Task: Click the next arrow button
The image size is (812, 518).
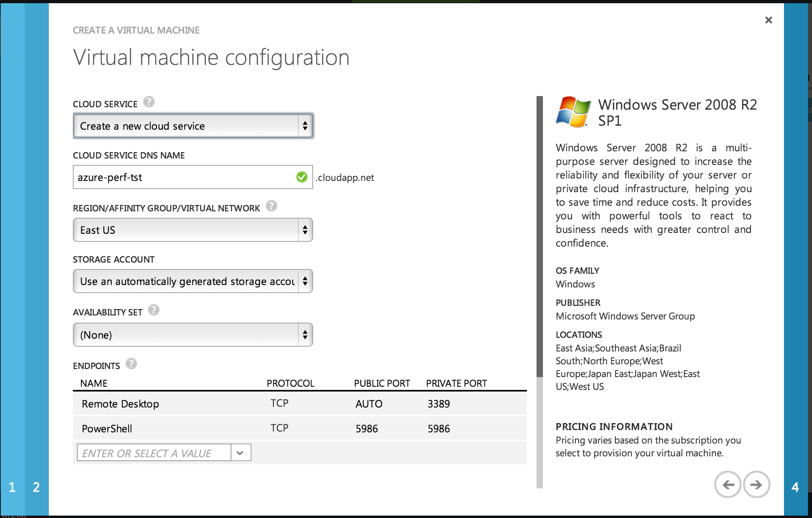Action: coord(756,485)
